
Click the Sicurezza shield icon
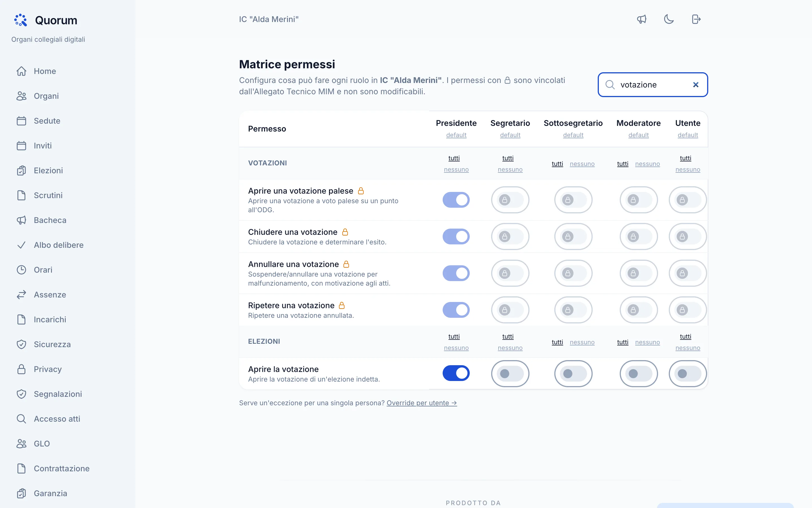21,345
